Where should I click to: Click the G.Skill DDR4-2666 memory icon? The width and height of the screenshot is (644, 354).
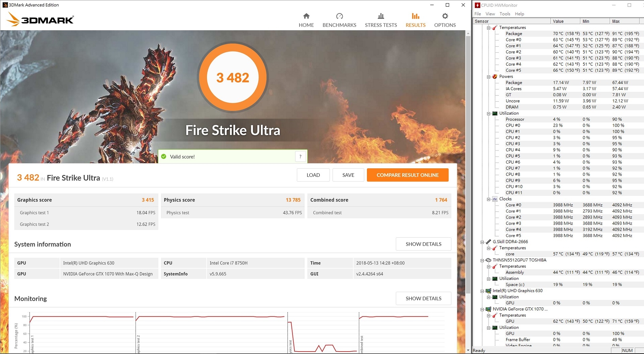pos(488,242)
